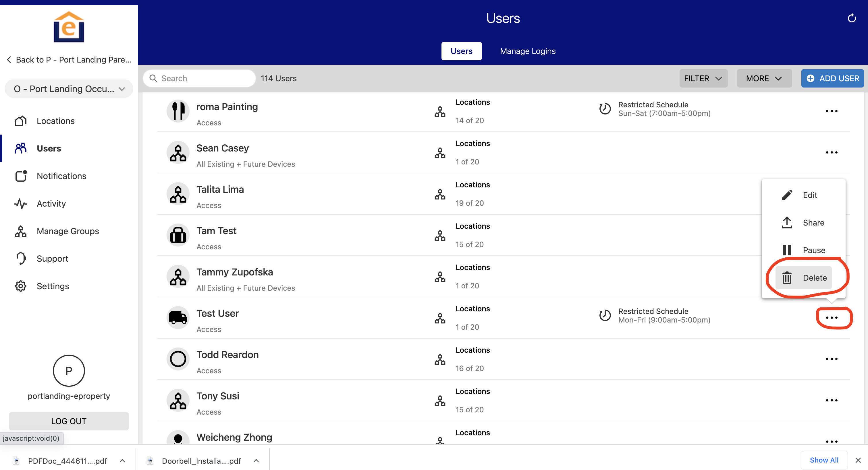Open Support from the sidebar

52,259
